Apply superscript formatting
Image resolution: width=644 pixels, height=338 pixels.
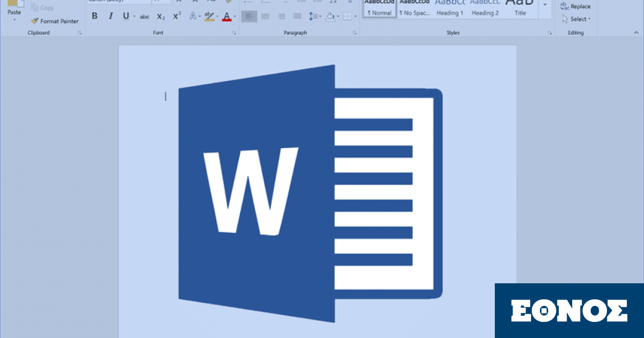click(177, 16)
